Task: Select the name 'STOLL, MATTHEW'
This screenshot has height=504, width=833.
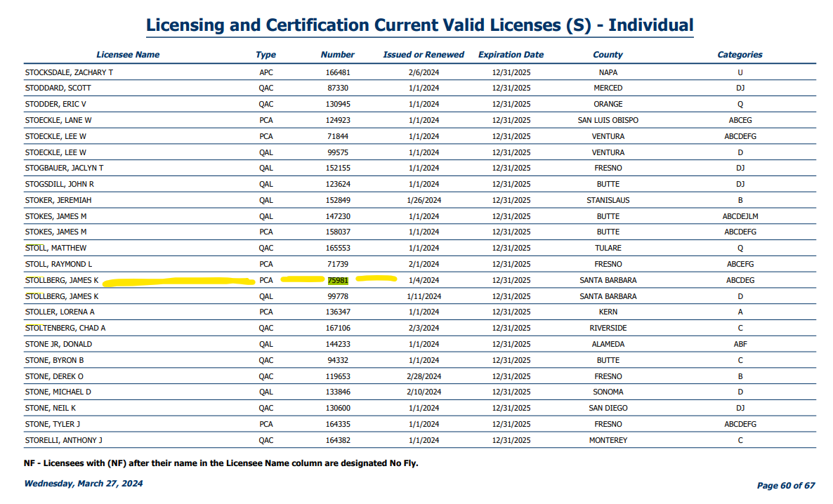Action: (x=55, y=248)
